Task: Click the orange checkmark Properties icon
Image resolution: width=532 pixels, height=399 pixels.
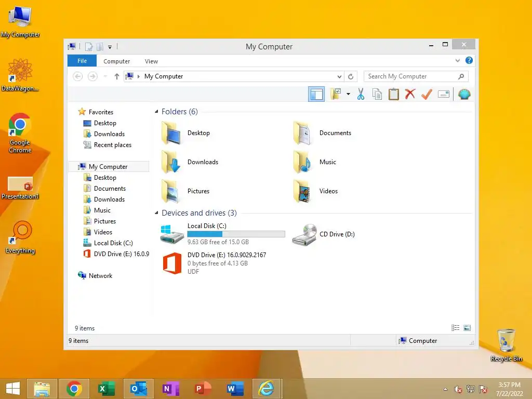Action: (427, 94)
